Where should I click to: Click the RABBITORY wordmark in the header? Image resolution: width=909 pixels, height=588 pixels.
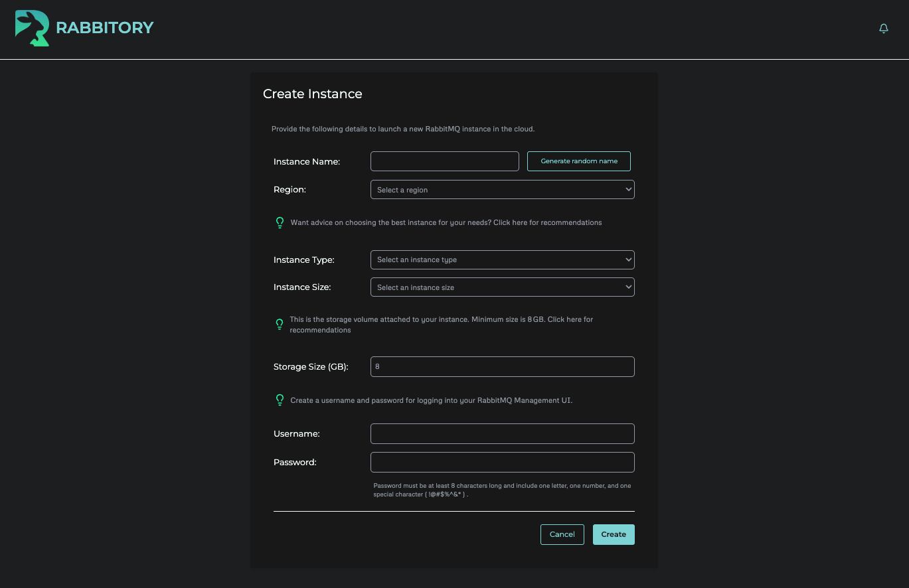(106, 28)
